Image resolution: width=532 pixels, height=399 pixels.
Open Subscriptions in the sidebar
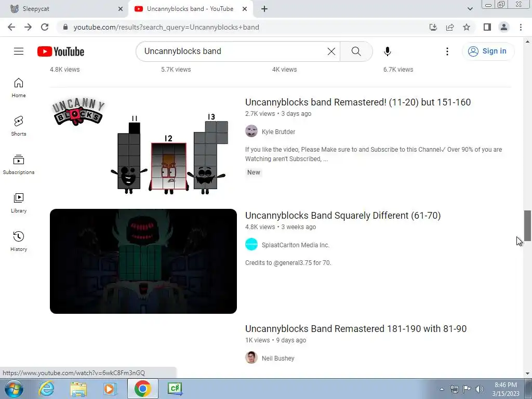pyautogui.click(x=19, y=165)
